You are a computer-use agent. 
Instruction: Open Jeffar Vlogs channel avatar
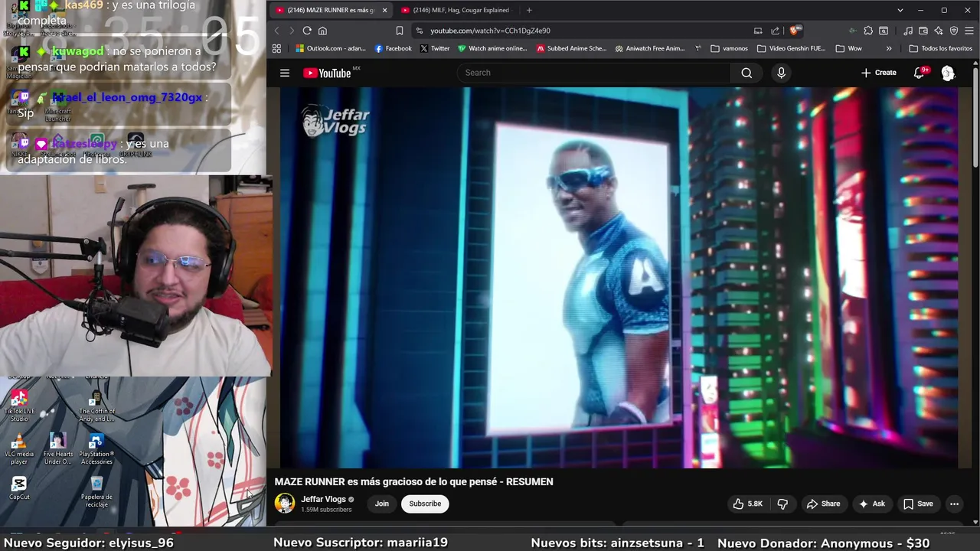pos(285,503)
